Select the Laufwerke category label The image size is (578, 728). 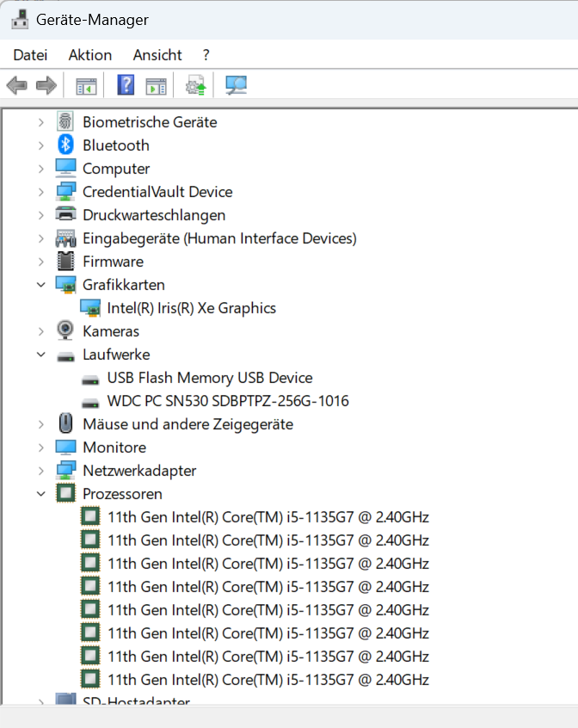[x=116, y=355]
